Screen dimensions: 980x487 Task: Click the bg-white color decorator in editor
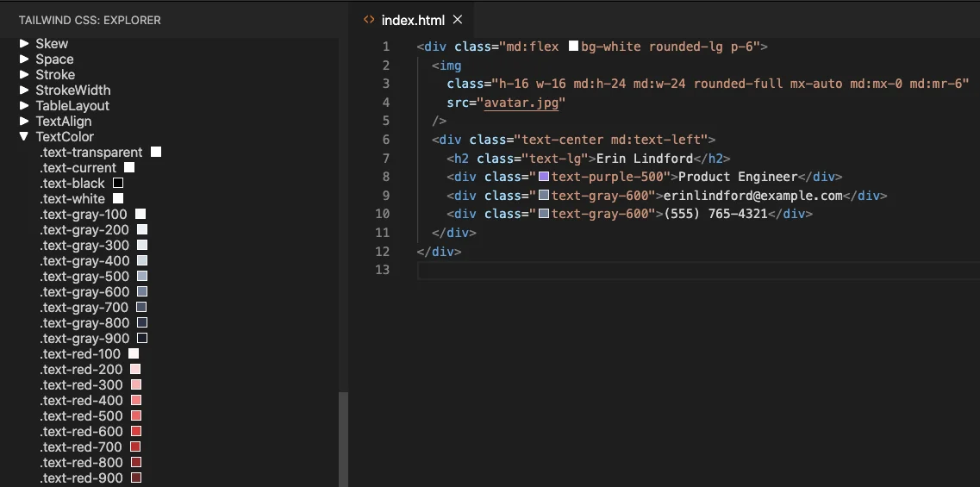point(574,47)
